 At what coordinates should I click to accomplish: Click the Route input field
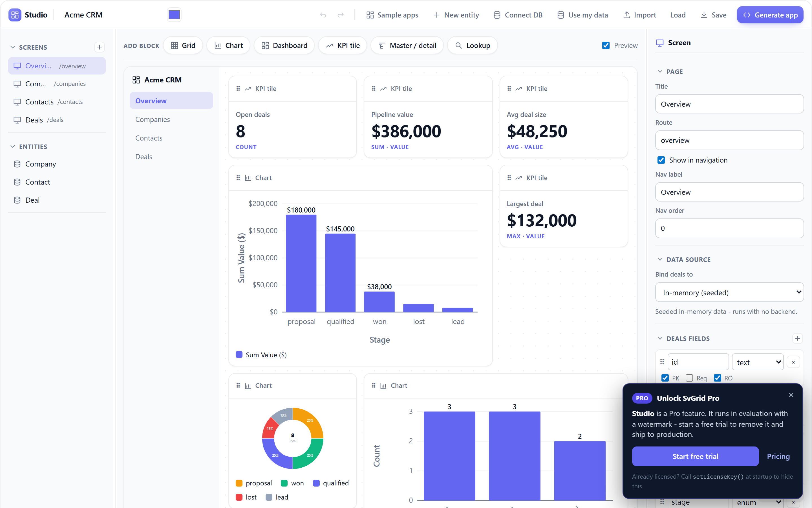729,140
